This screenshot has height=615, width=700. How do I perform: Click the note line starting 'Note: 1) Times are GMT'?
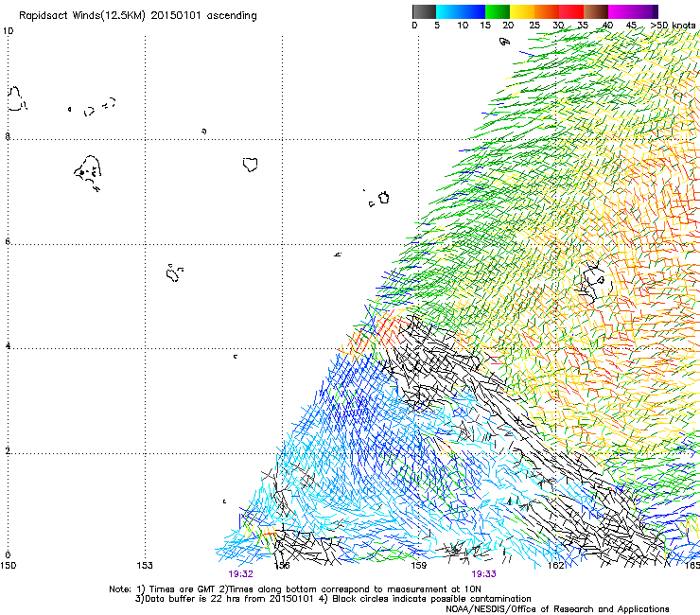[295, 589]
